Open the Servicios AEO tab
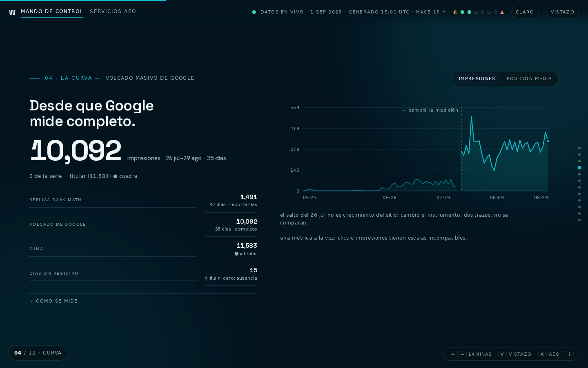The image size is (588, 368). point(113,11)
